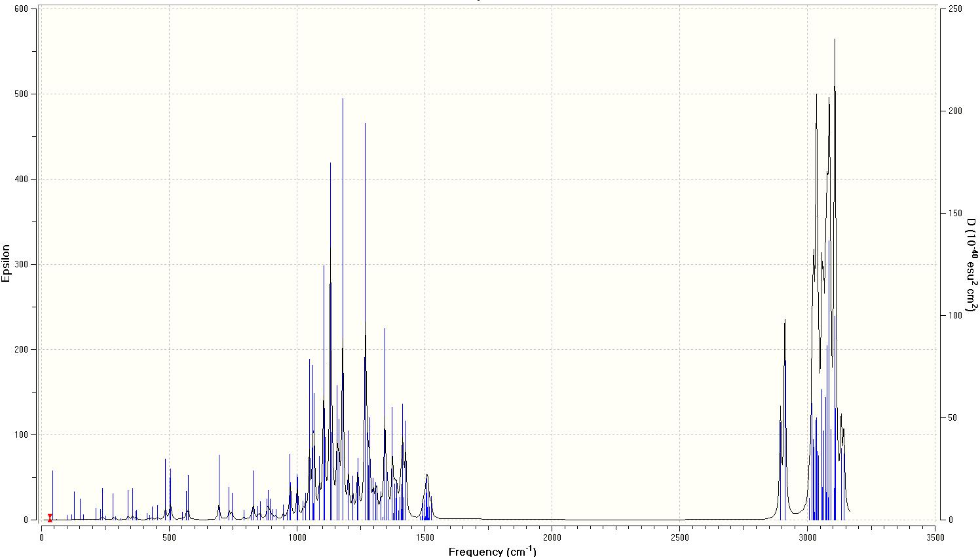Click the 50 tick label on right D axis
The image size is (980, 557).
pyautogui.click(x=953, y=417)
